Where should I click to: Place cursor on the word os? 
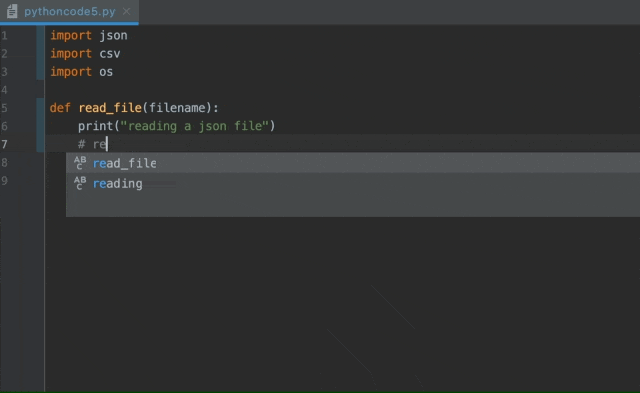tap(106, 72)
